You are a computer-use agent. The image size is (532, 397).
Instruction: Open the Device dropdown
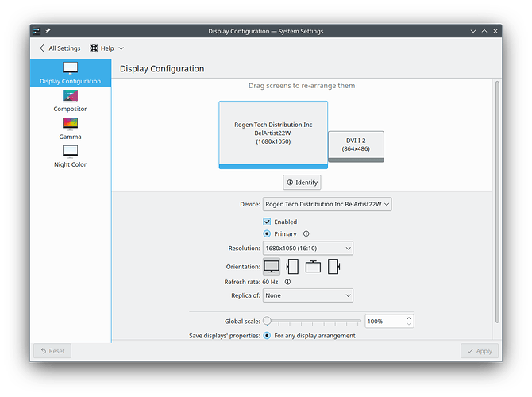coord(327,204)
